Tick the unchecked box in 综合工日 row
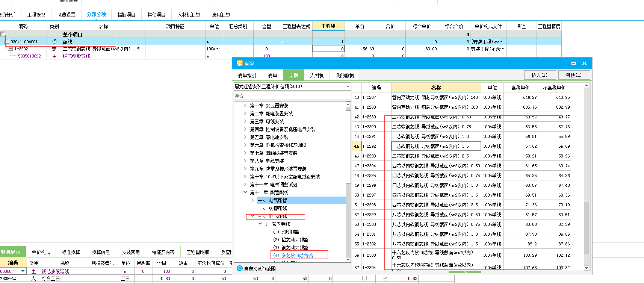Screen dimensions: 644x283 pos(364,278)
